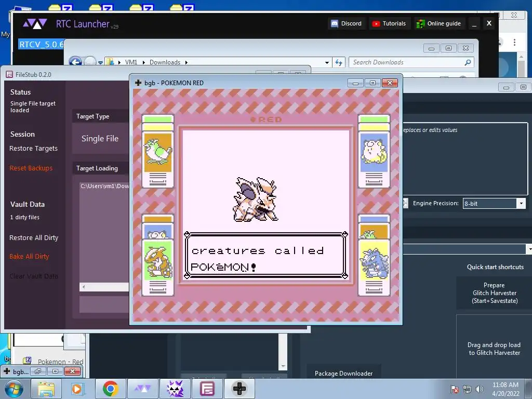
Task: Switch to the purple glitch app taskbar icon
Action: tap(175, 389)
